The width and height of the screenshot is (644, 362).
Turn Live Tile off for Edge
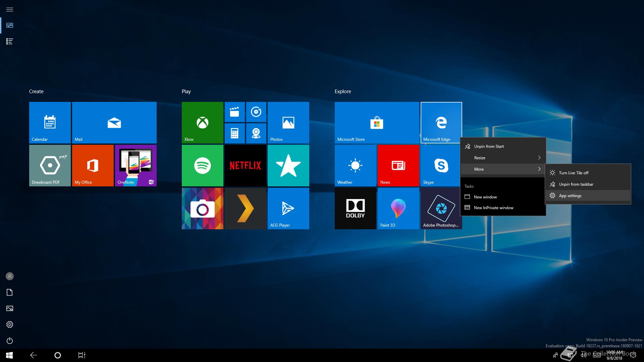tap(574, 173)
